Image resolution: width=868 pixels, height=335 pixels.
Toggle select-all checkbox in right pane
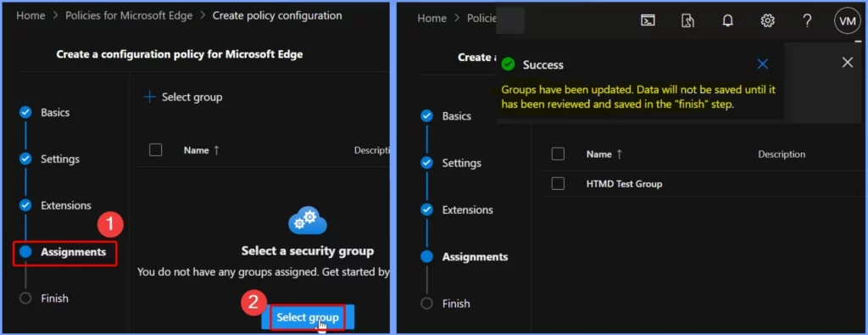(558, 154)
